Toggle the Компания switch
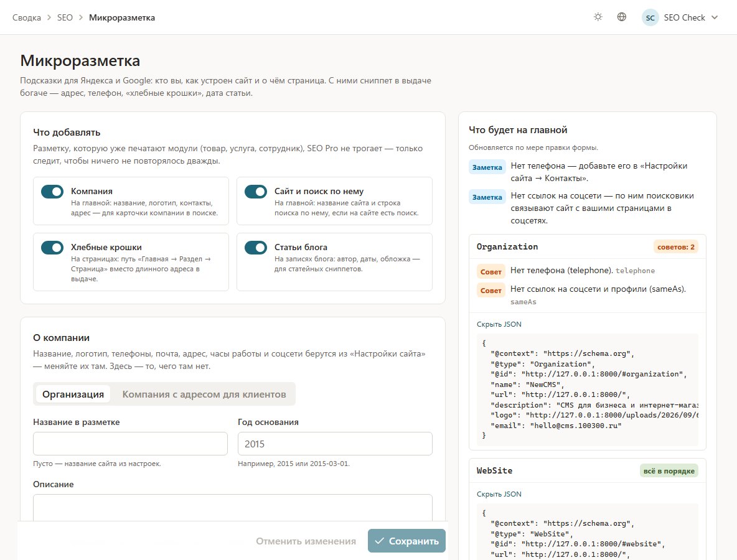 pos(52,192)
